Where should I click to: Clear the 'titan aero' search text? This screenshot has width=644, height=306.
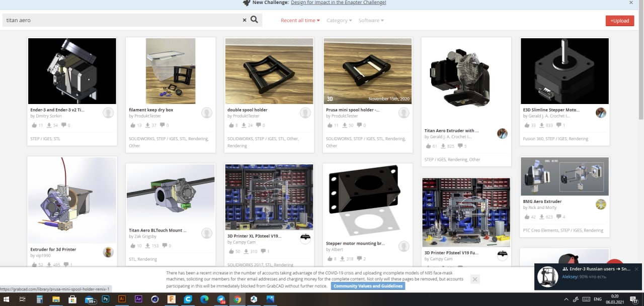coord(245,20)
